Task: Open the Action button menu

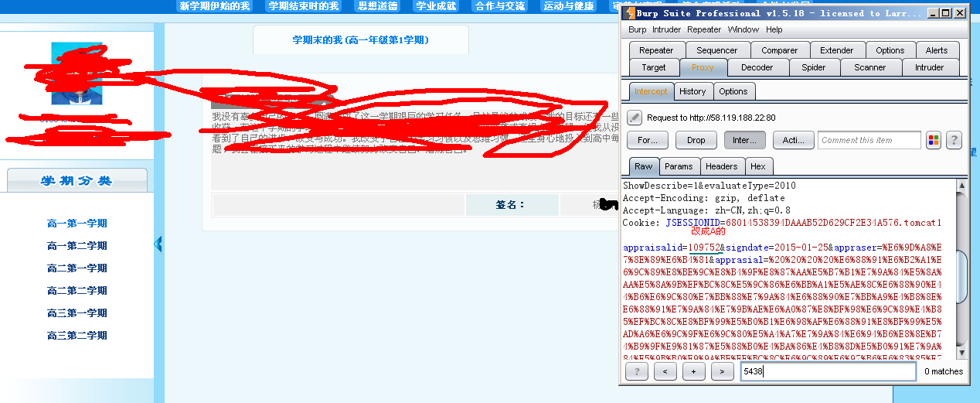Action: (794, 140)
